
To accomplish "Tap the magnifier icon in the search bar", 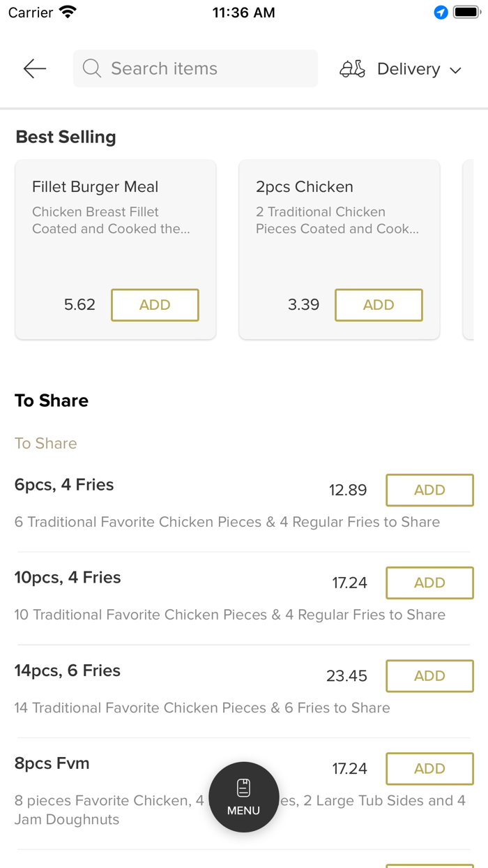I will (91, 68).
